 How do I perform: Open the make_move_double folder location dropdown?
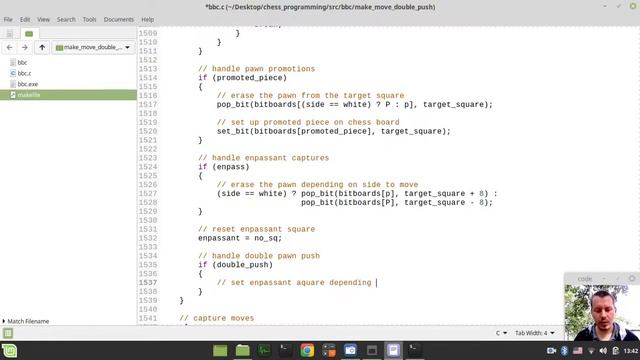[93, 47]
